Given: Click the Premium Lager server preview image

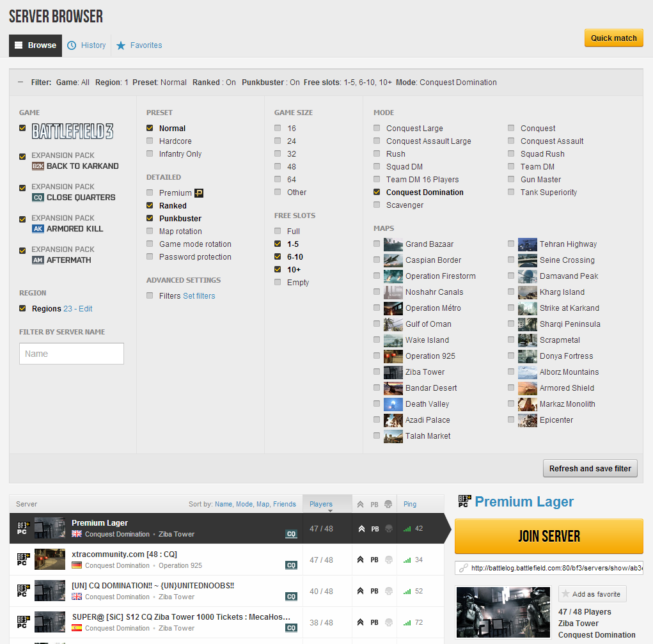Looking at the screenshot, I should click(503, 612).
